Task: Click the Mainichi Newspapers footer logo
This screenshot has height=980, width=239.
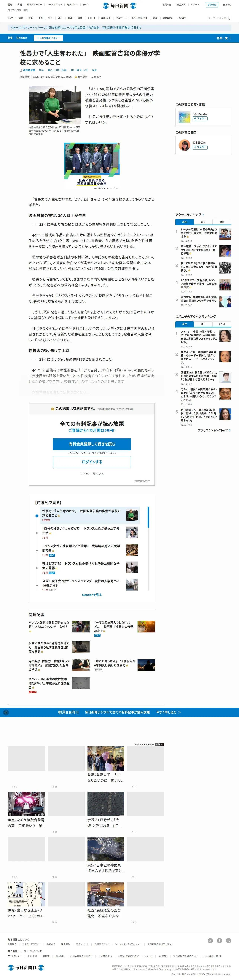Action: 26,968
